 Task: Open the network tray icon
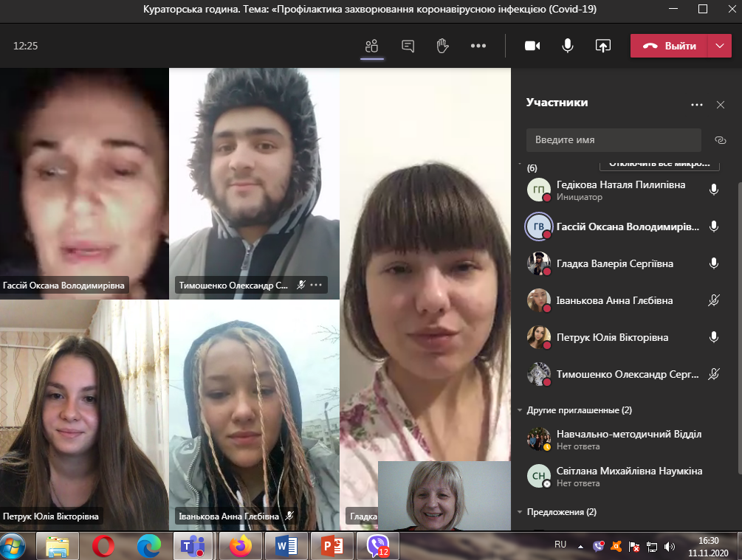[x=652, y=547]
